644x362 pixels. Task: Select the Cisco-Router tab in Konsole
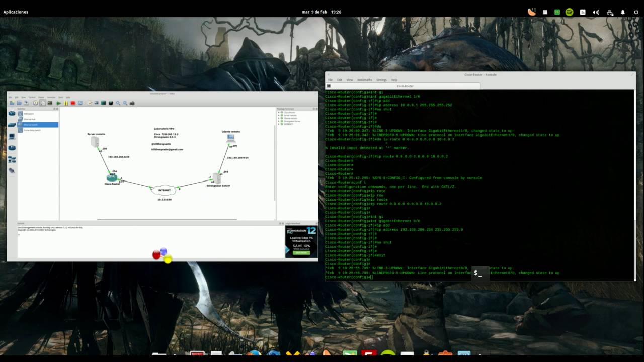tap(403, 86)
